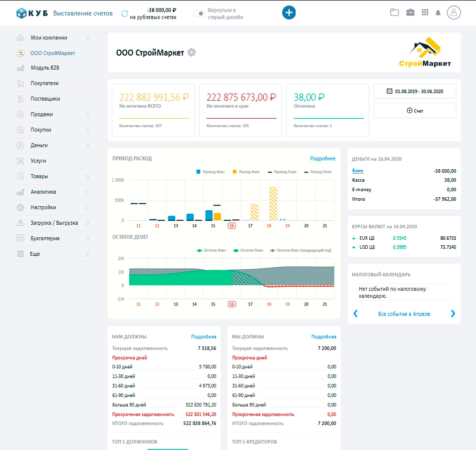Create invoice with the 'Счет' button
This screenshot has width=476, height=450.
tap(414, 110)
